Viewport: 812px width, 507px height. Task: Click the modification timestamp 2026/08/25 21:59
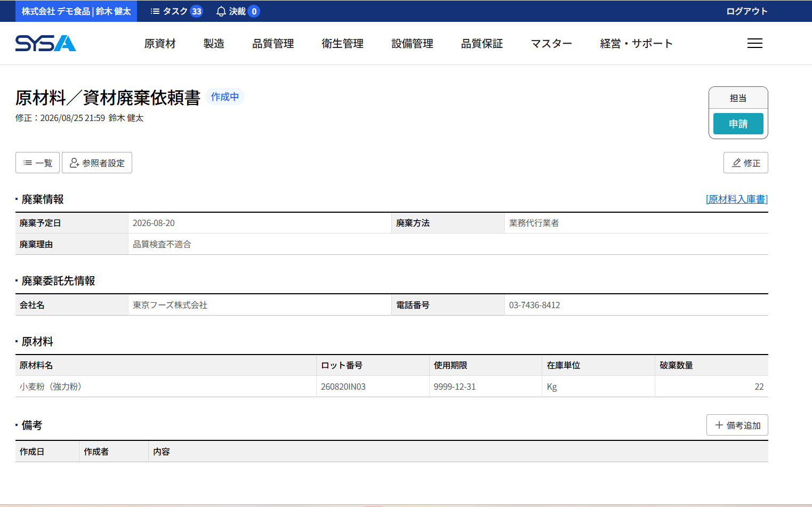click(73, 118)
